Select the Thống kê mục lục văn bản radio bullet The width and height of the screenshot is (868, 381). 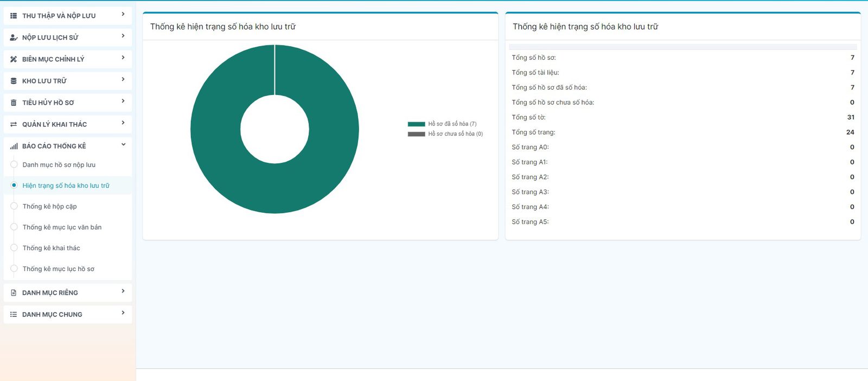pyautogui.click(x=14, y=227)
